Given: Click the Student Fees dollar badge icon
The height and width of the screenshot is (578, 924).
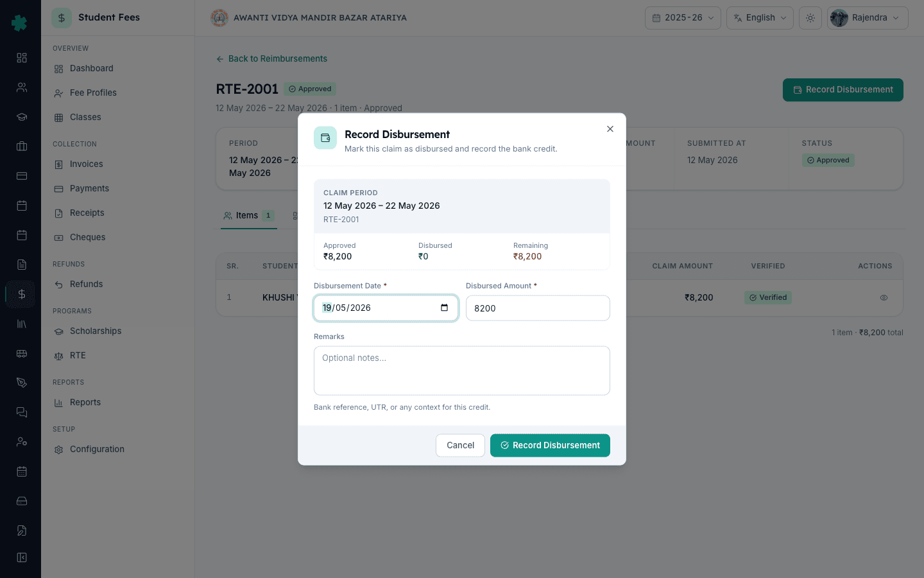Looking at the screenshot, I should tap(62, 18).
